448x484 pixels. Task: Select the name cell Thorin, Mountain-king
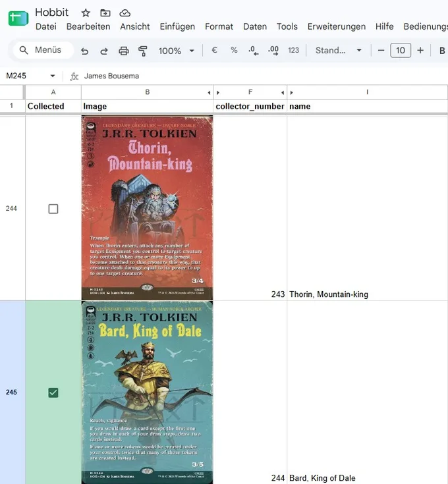(x=368, y=209)
